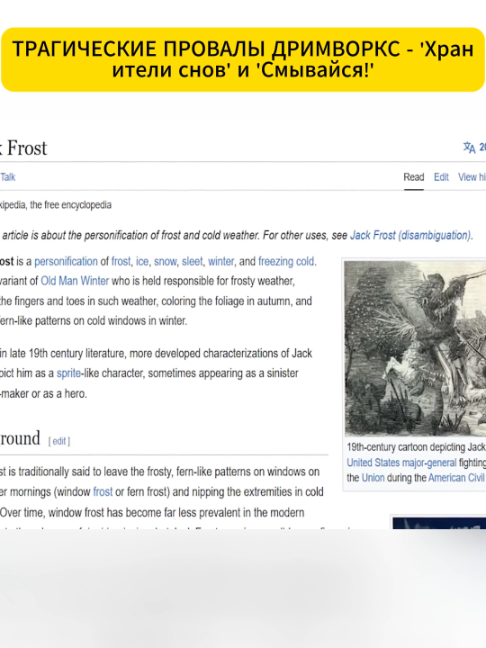Open the Edit tab
The width and height of the screenshot is (486, 648).
(x=441, y=177)
